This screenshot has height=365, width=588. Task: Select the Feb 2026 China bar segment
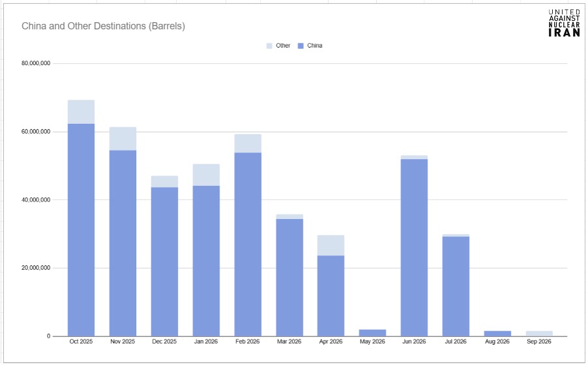pyautogui.click(x=248, y=244)
